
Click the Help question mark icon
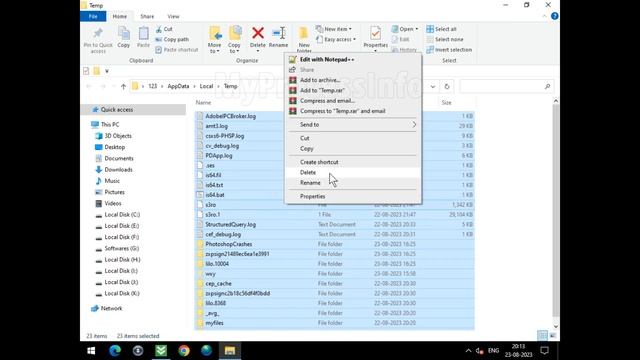click(x=554, y=16)
